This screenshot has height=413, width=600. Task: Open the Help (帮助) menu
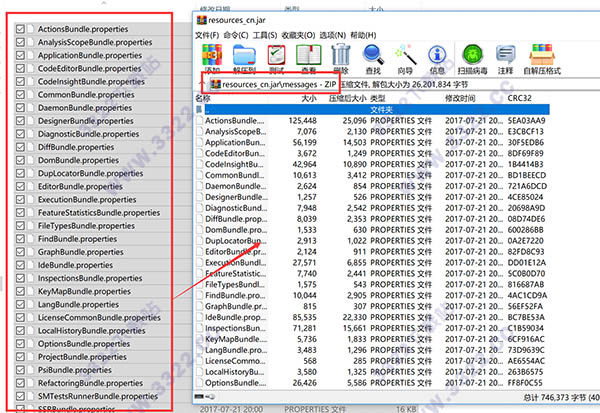pos(363,35)
